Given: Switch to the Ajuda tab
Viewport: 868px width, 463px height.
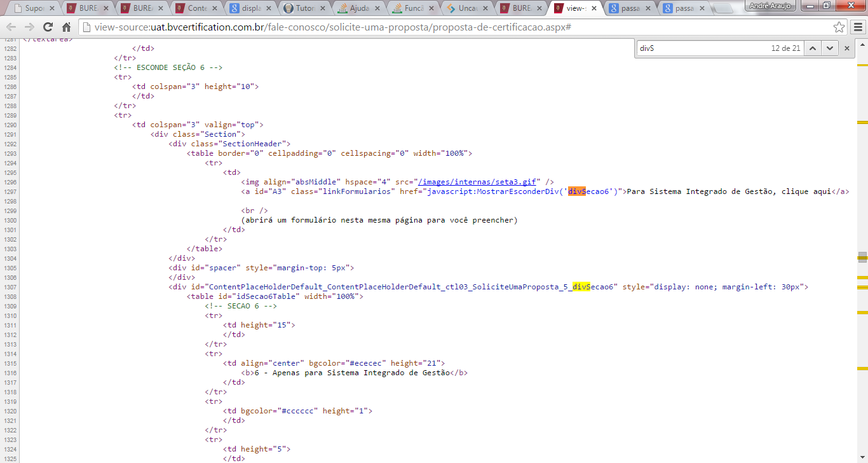Looking at the screenshot, I should pyautogui.click(x=359, y=9).
